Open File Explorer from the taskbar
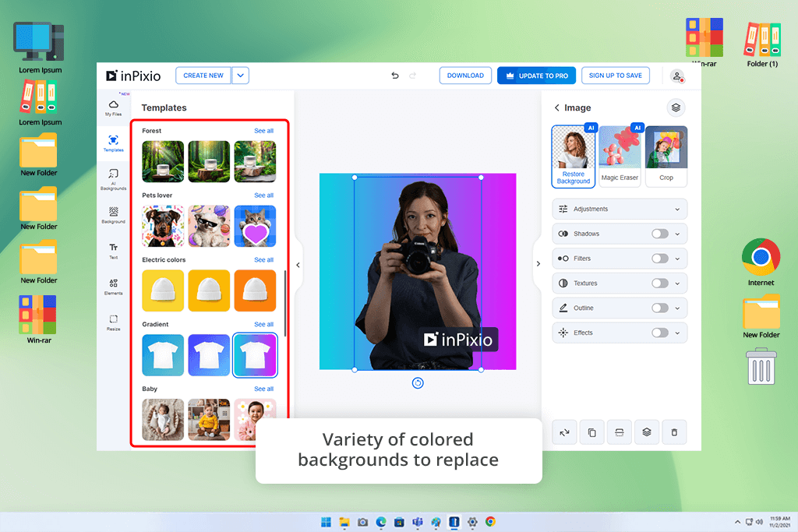Viewport: 798px width, 532px height. [x=344, y=522]
